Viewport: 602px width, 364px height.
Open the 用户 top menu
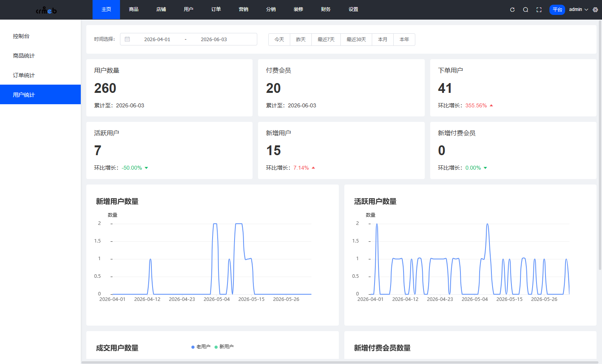coord(189,9)
